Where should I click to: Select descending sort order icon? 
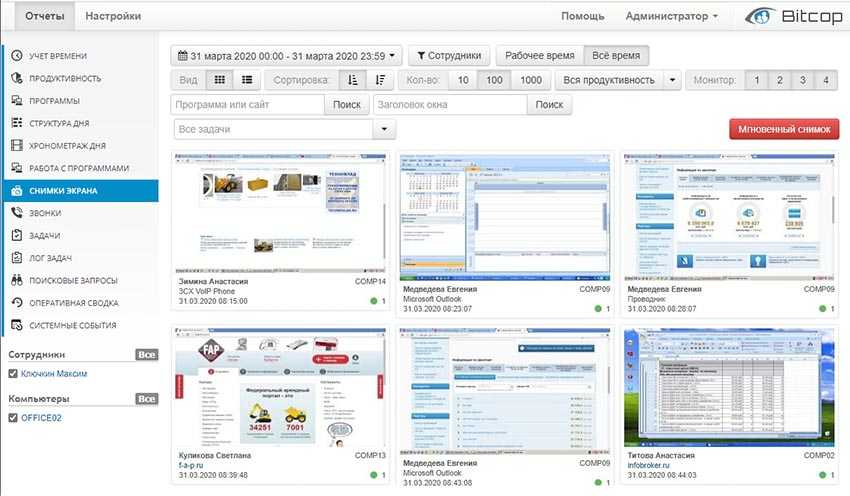pos(379,80)
